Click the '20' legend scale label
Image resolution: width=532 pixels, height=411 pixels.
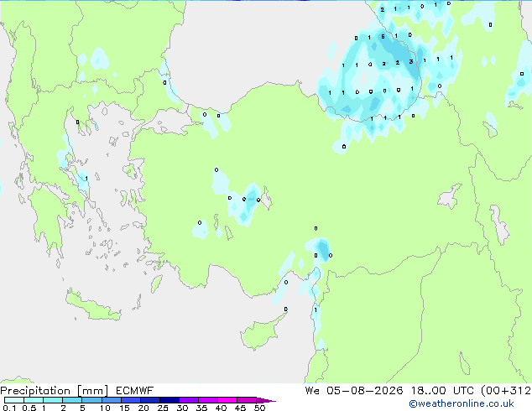click(143, 408)
